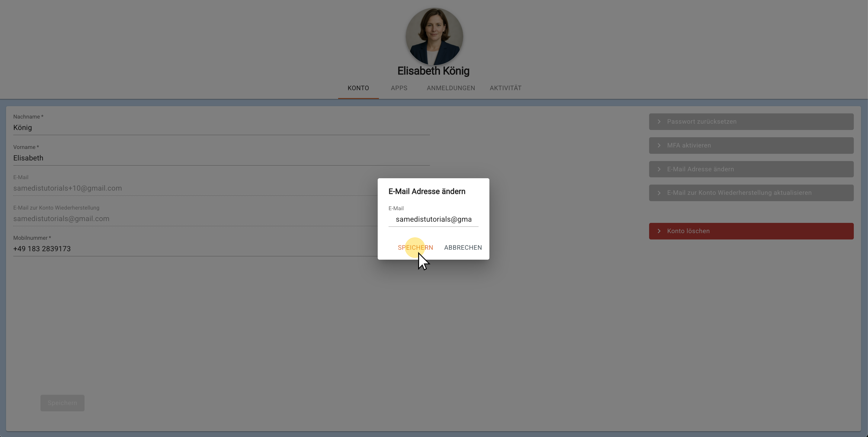
Task: Click chevron next to Konto Wiederherstellung aktualisieren
Action: pyautogui.click(x=659, y=193)
